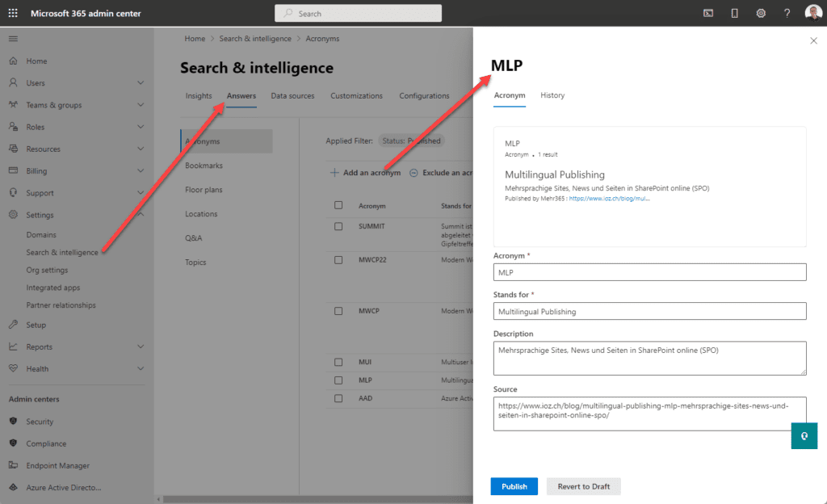The height and width of the screenshot is (504, 827).
Task: Open the help question mark icon
Action: point(787,13)
